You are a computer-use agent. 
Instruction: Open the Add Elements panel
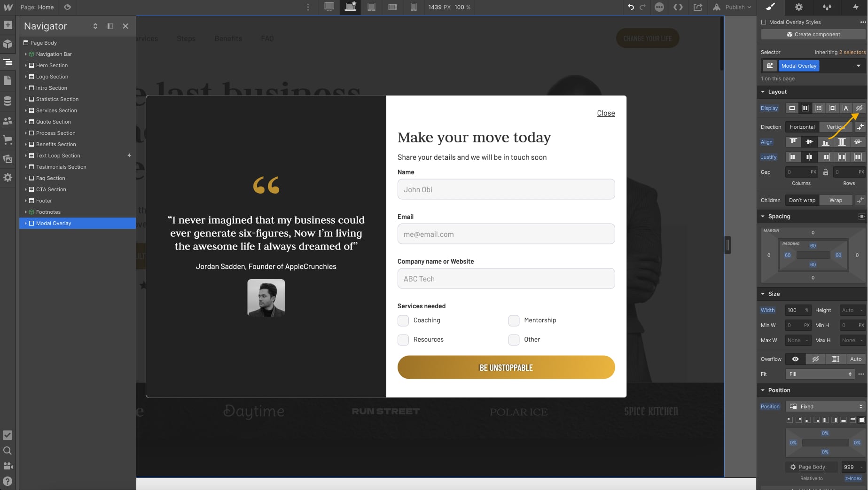(x=8, y=24)
